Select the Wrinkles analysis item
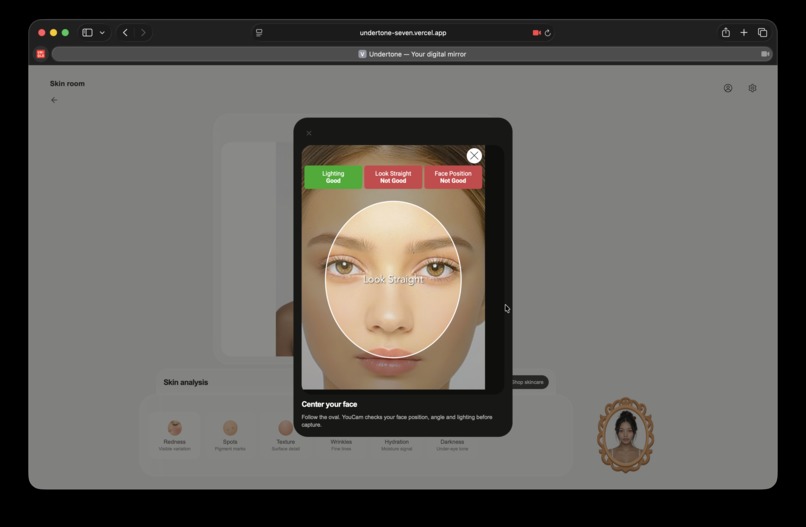This screenshot has width=806, height=527. click(x=341, y=445)
